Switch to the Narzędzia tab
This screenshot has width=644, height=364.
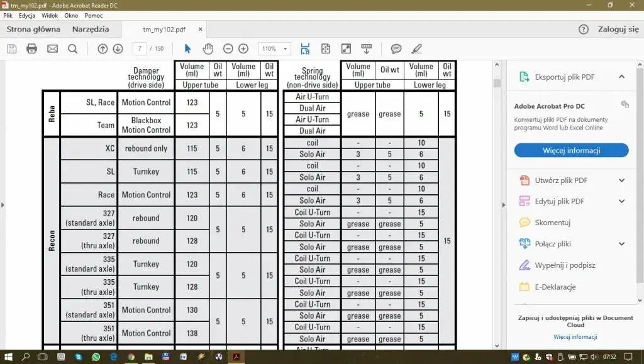[x=91, y=29]
